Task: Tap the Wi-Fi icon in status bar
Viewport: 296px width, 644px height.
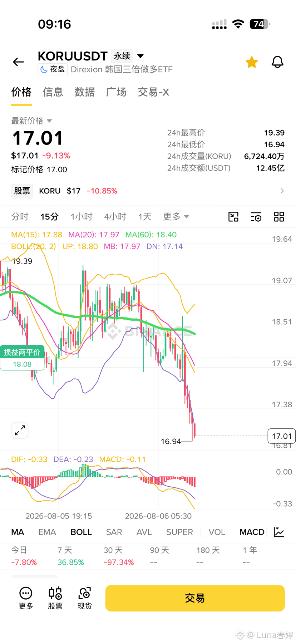Action: click(x=238, y=24)
